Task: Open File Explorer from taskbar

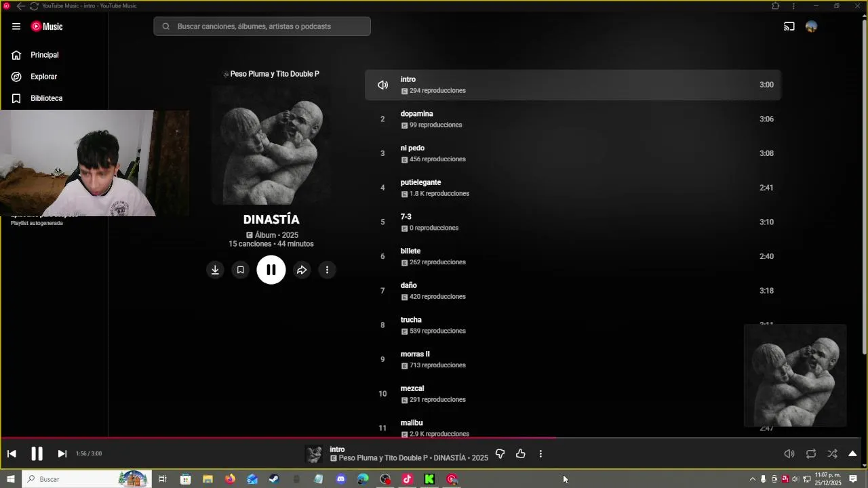Action: pos(208,479)
